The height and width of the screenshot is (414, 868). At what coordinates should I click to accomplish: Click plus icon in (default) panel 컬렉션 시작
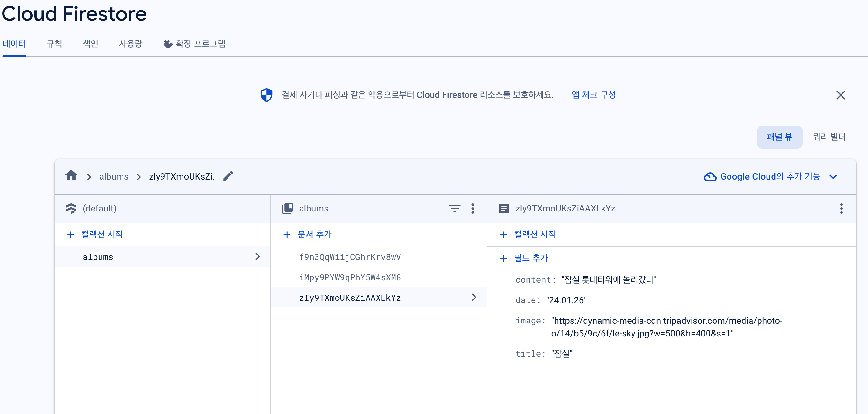(71, 234)
